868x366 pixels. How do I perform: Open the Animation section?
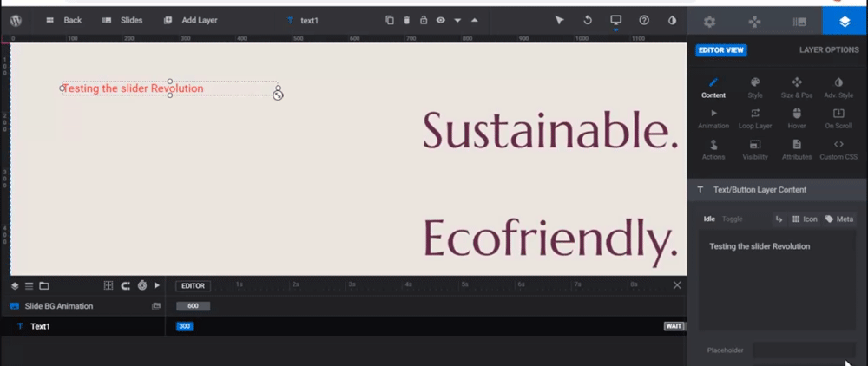click(x=713, y=119)
